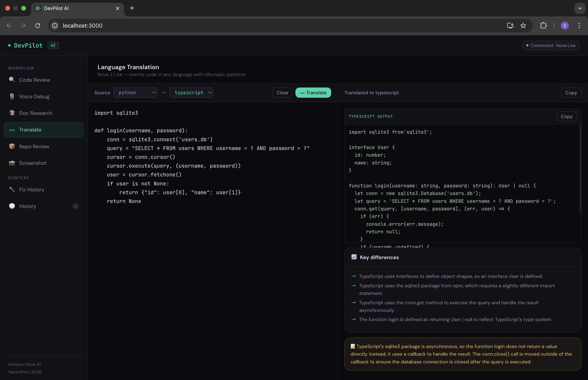Click the Doc Research books icon

12,113
